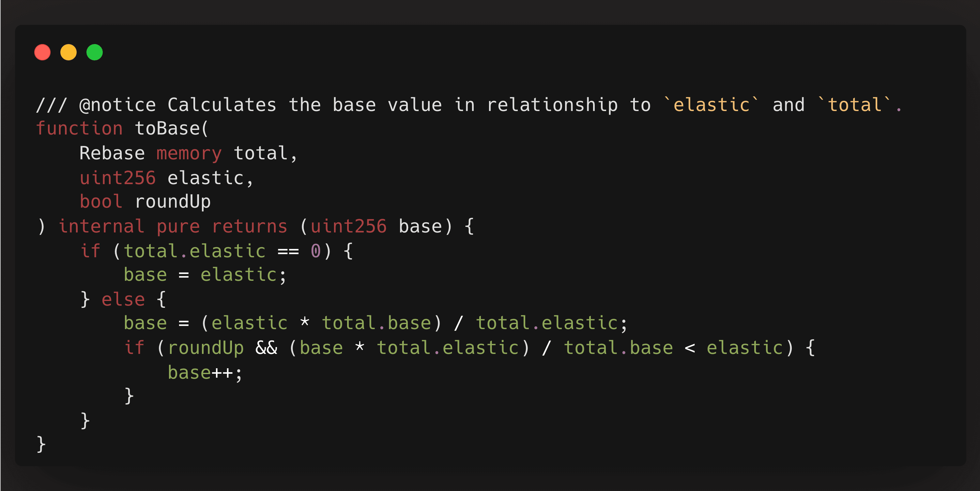This screenshot has height=491, width=980.
Task: Click the orange `elastic` in the comment
Action: 711,105
